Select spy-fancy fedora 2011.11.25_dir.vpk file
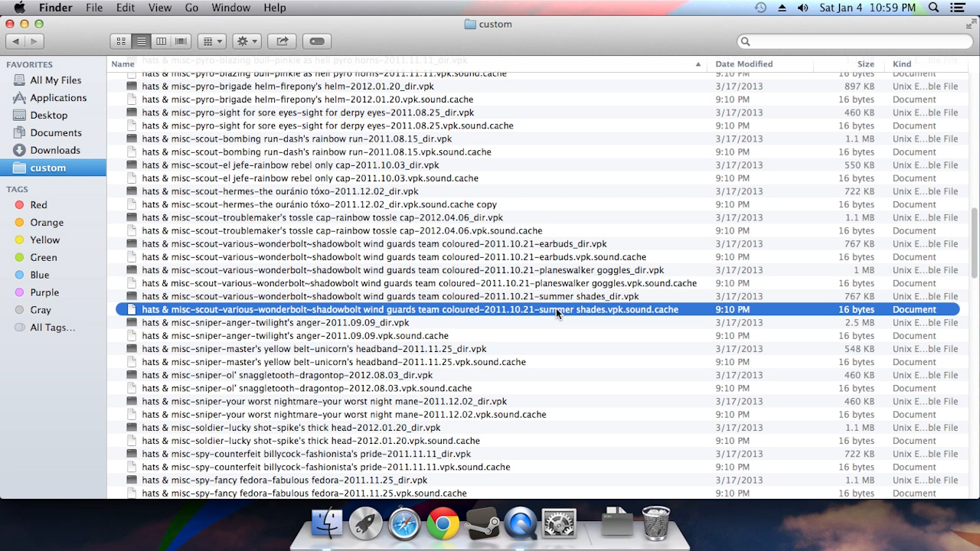The width and height of the screenshot is (980, 551). tap(537, 481)
